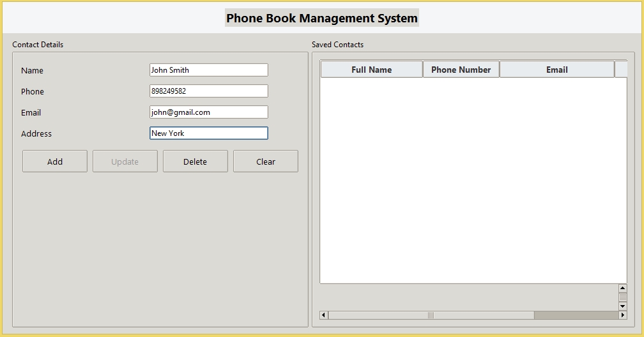The image size is (644, 337).
Task: Click the horizontal scrollbar right arrow
Action: (623, 315)
